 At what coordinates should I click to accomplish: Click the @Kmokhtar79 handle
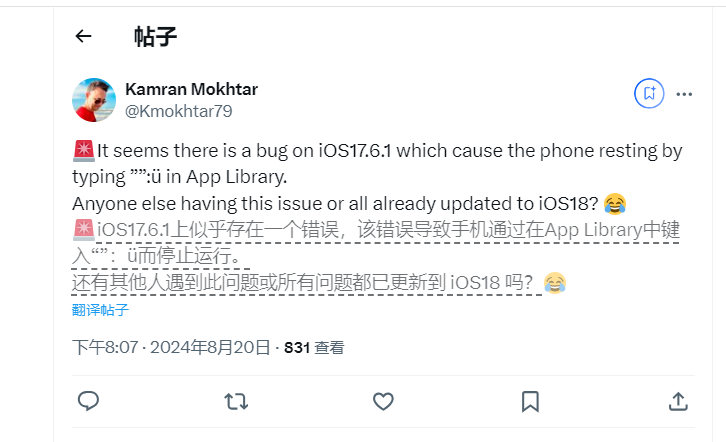[x=179, y=111]
